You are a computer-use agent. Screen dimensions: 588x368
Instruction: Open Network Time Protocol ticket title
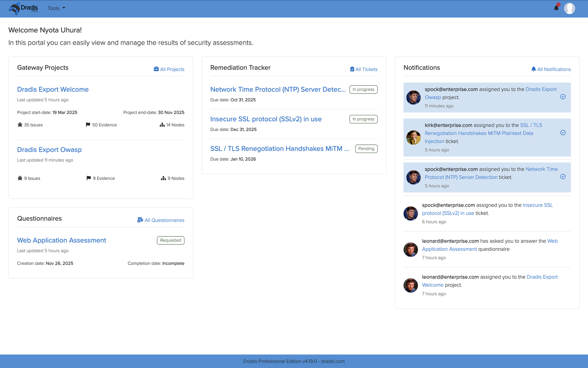click(x=277, y=89)
